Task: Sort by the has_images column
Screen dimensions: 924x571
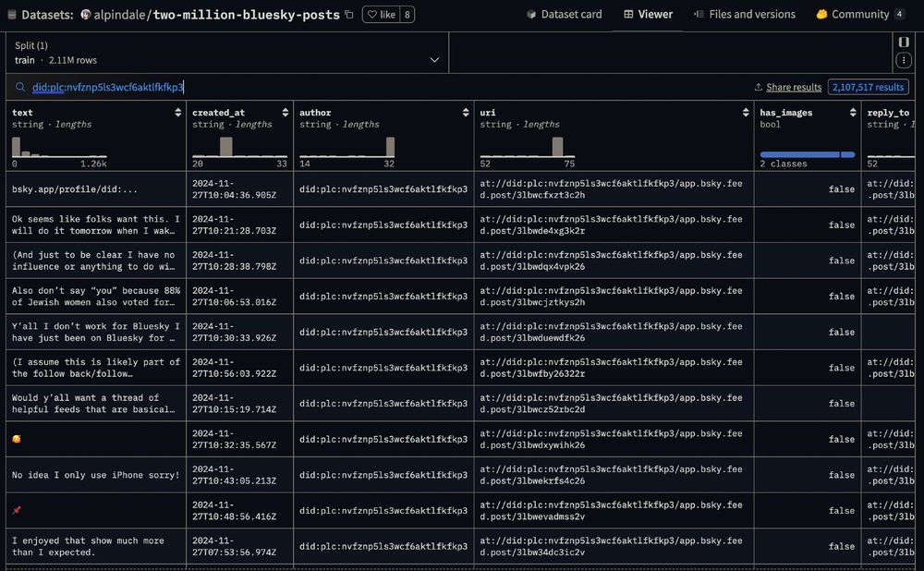Action: 853,113
